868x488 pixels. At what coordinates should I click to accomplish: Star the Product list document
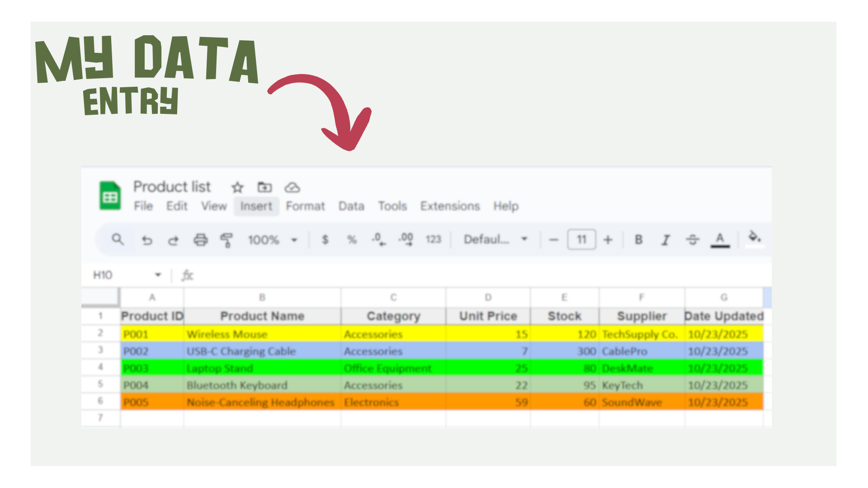[237, 187]
